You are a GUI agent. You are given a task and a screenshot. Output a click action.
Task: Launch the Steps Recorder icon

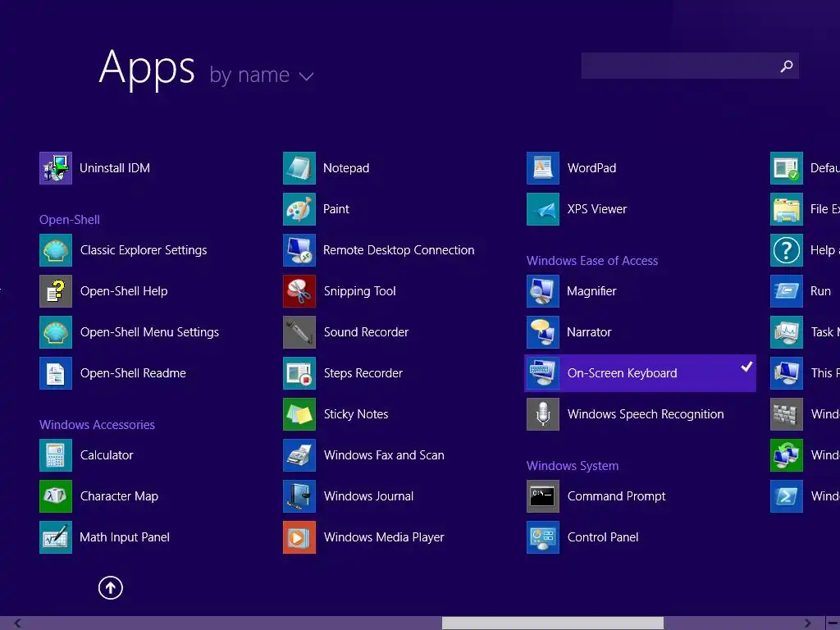(299, 373)
